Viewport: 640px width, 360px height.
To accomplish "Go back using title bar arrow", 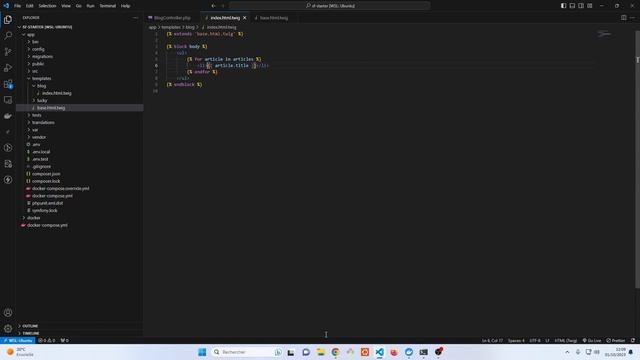I will click(213, 6).
